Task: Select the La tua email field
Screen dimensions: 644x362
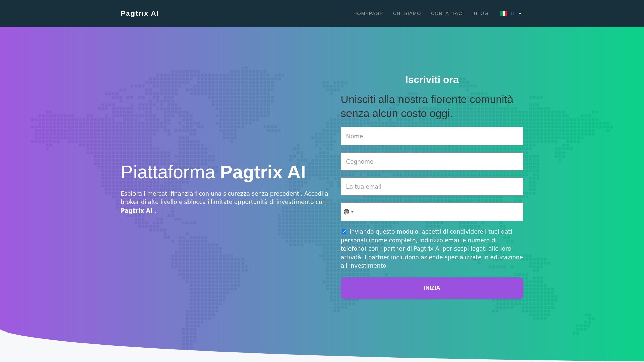Action: (432, 187)
